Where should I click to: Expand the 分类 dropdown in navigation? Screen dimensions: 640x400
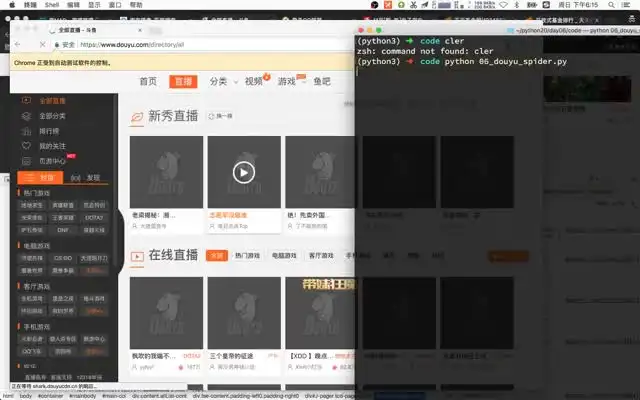tap(221, 81)
